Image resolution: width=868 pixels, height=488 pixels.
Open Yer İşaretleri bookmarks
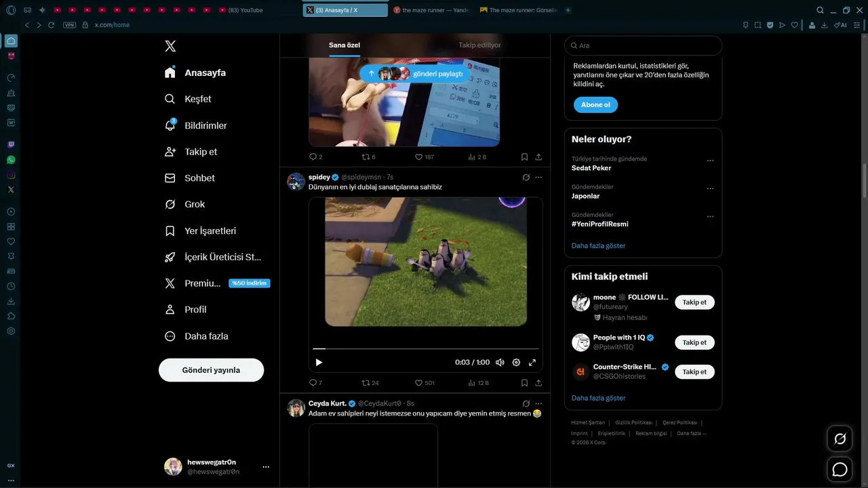tap(201, 231)
